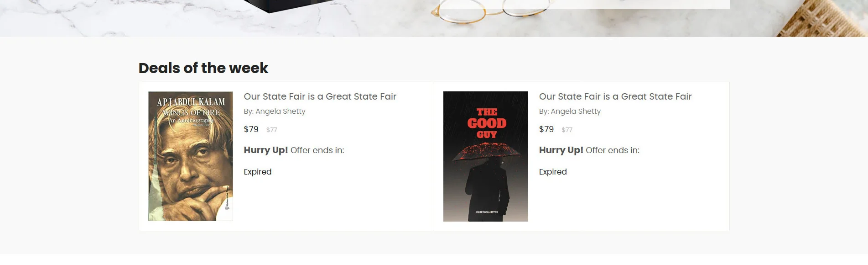Screen dimensions: 868x265
Task: Select $79 price in The Good Guy deal
Action: coord(546,129)
